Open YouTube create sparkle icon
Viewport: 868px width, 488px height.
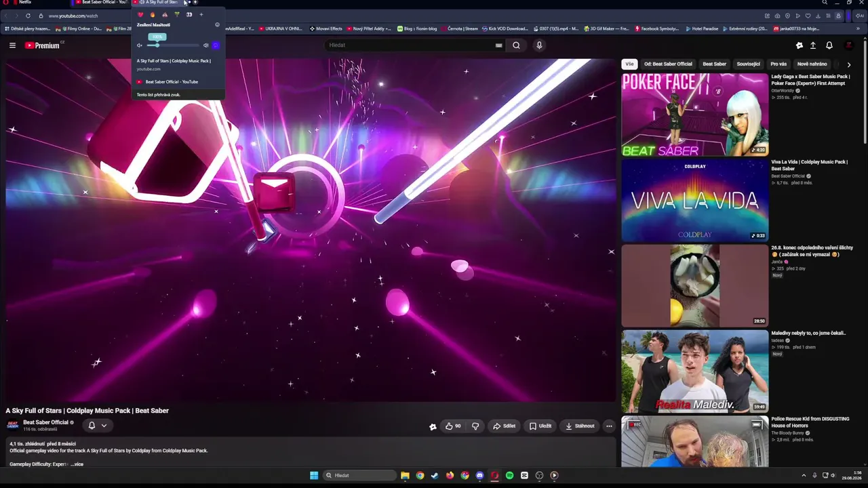(799, 45)
